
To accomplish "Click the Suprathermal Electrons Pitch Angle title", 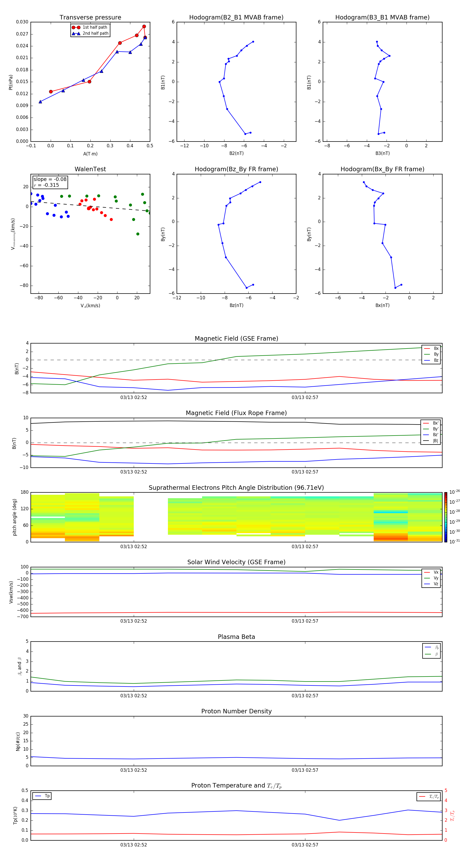I will [236, 488].
